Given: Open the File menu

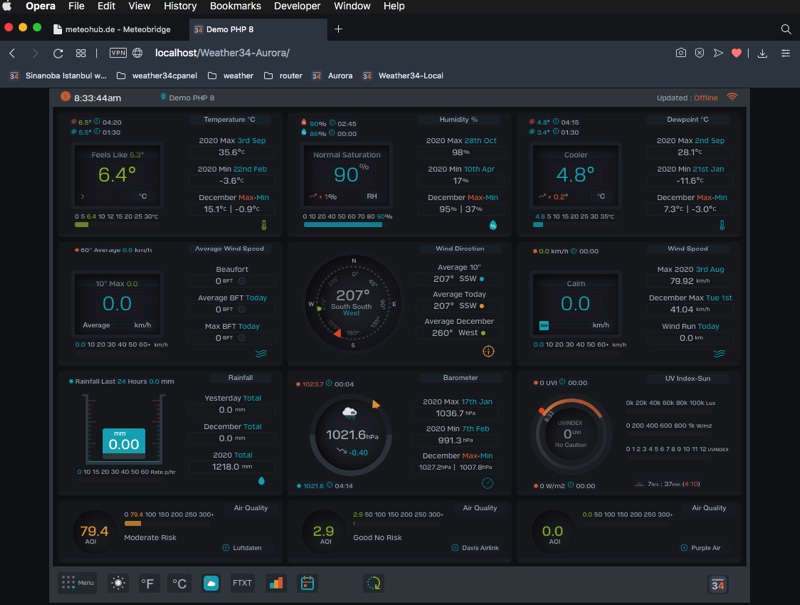Looking at the screenshot, I should [77, 6].
